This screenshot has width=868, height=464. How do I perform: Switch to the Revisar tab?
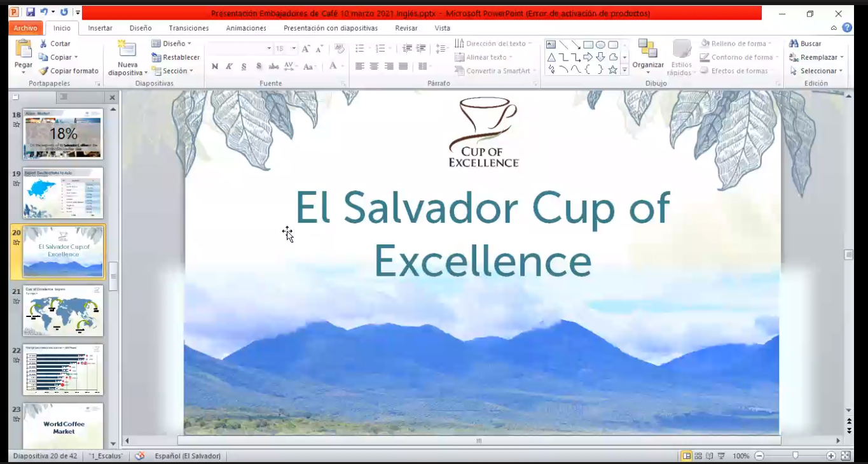(406, 28)
